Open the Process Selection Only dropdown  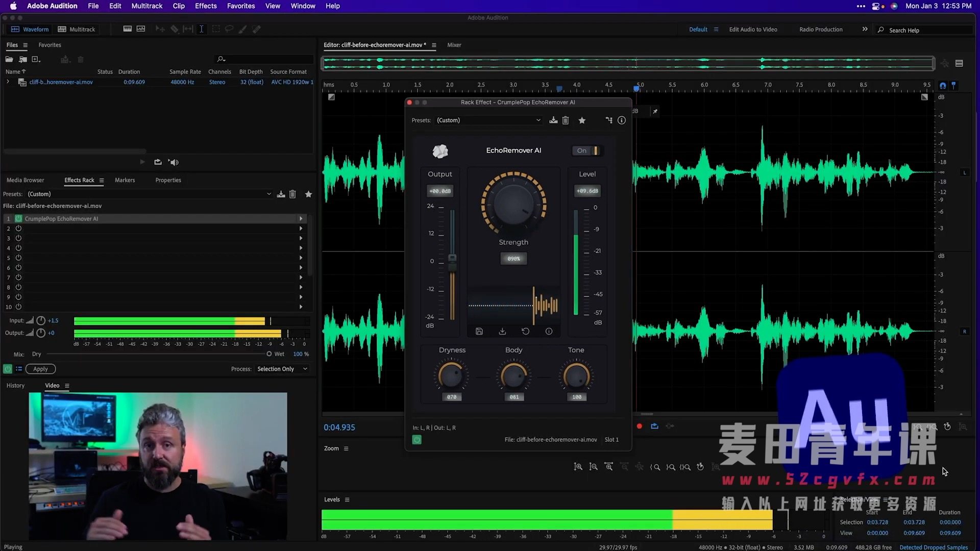pyautogui.click(x=282, y=369)
